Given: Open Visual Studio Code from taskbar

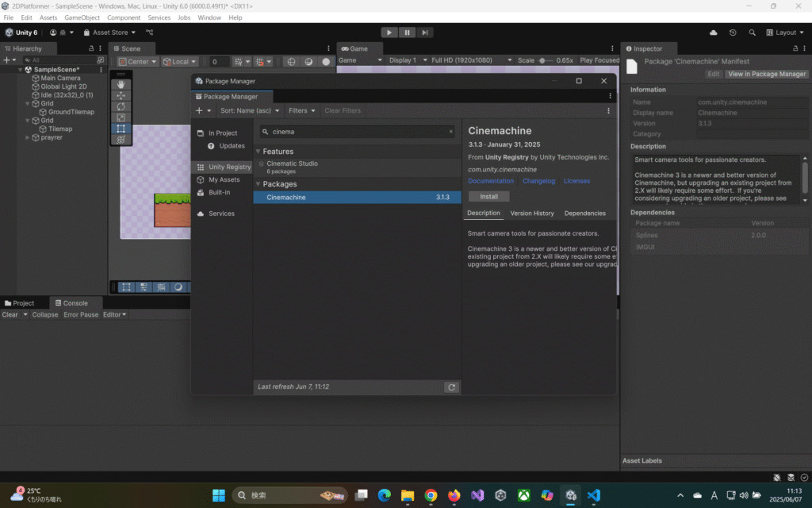Looking at the screenshot, I should 593,495.
